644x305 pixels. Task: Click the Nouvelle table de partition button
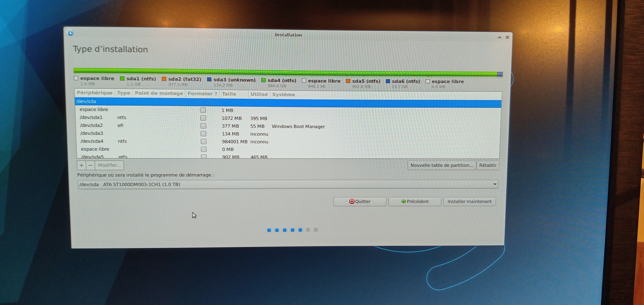[x=441, y=165]
